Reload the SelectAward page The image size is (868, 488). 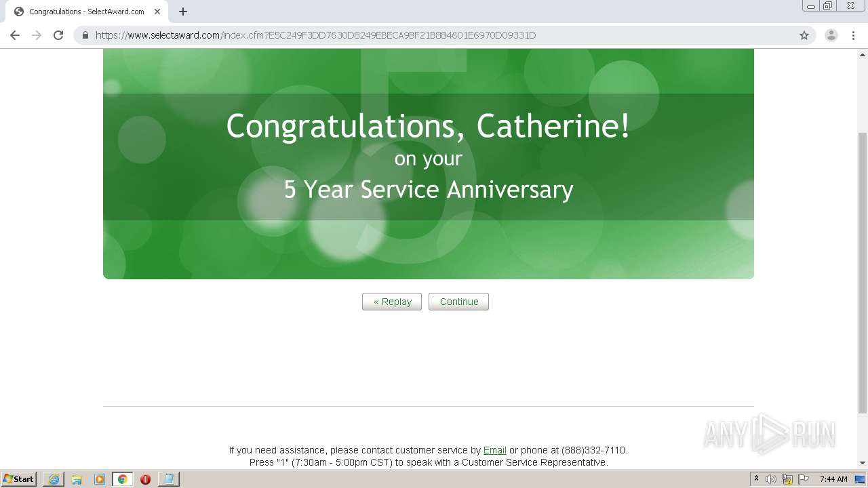(58, 35)
